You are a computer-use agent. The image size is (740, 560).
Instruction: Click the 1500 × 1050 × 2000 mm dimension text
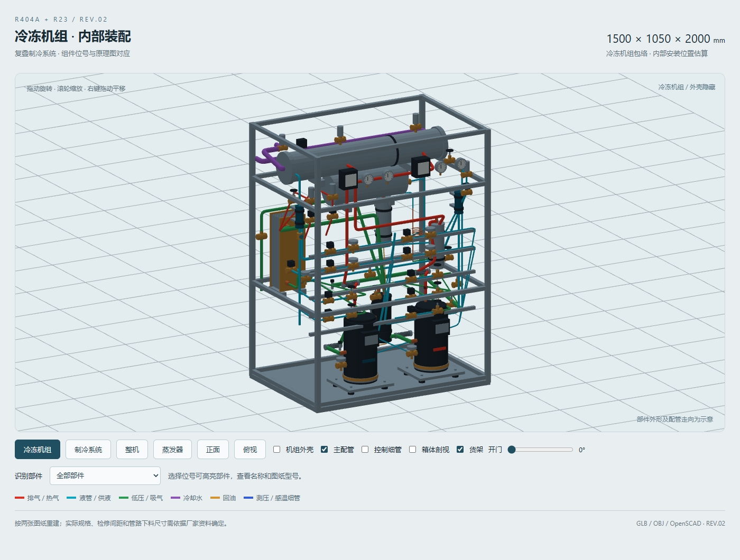click(666, 39)
